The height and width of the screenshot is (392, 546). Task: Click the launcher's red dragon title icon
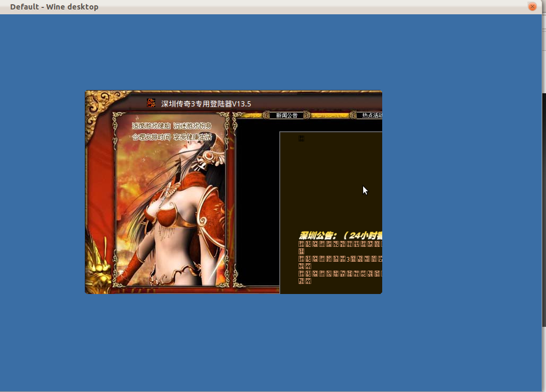(151, 103)
